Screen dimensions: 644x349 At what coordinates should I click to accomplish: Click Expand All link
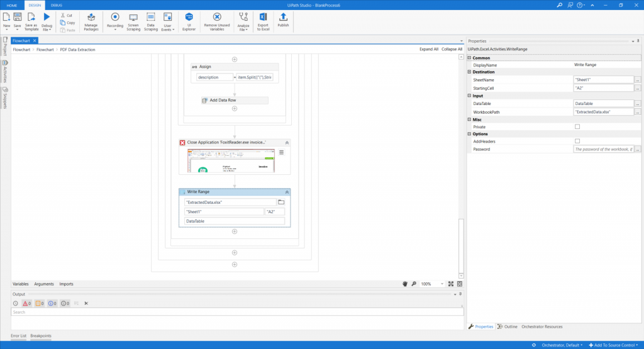[x=429, y=49]
